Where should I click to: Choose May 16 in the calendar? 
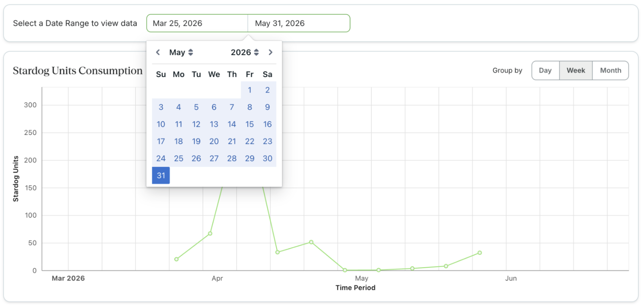267,124
